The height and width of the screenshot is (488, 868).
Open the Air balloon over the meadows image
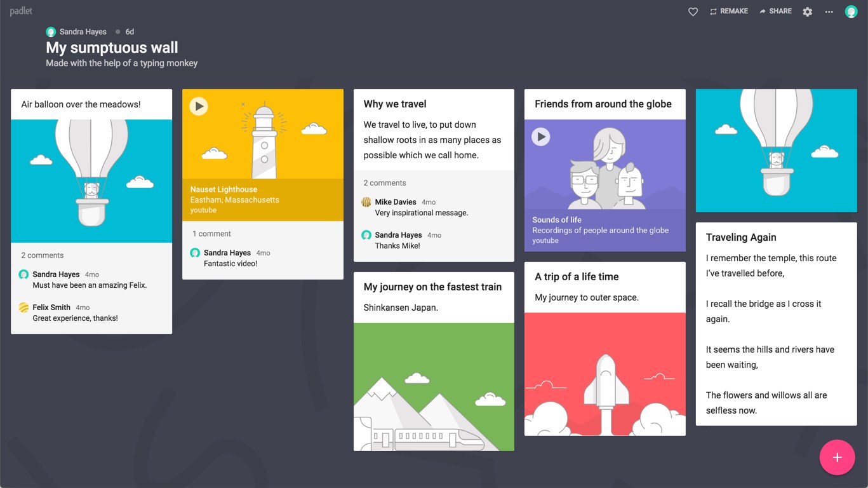click(x=91, y=180)
